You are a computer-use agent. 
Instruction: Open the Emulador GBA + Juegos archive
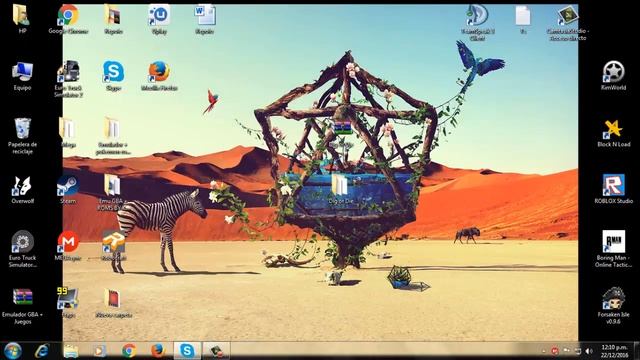tap(22, 298)
